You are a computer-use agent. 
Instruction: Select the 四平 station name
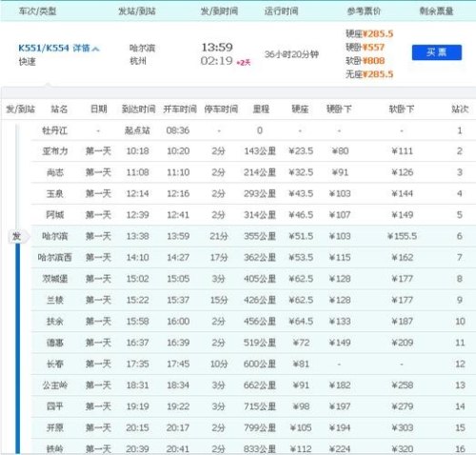coord(55,406)
